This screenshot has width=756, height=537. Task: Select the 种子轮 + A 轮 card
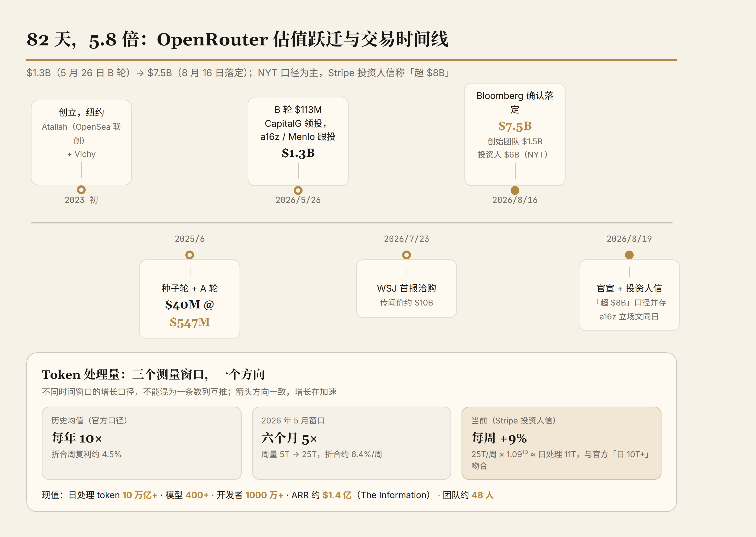point(190,299)
